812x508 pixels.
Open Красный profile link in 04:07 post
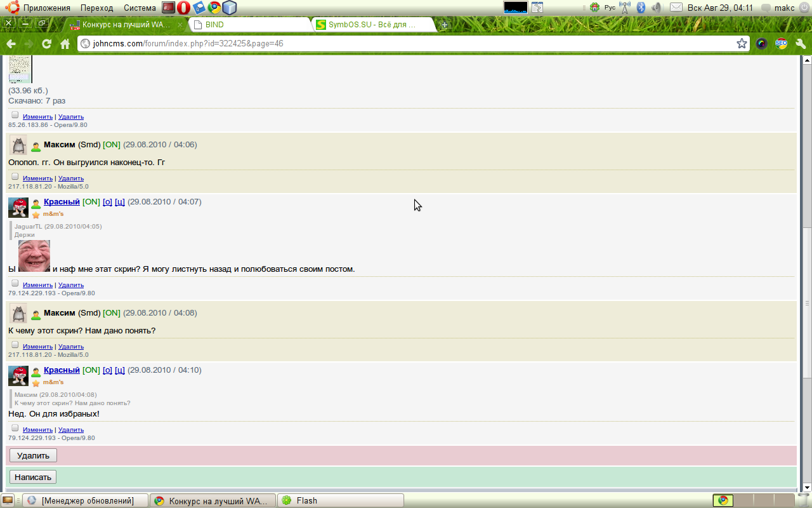pyautogui.click(x=62, y=202)
